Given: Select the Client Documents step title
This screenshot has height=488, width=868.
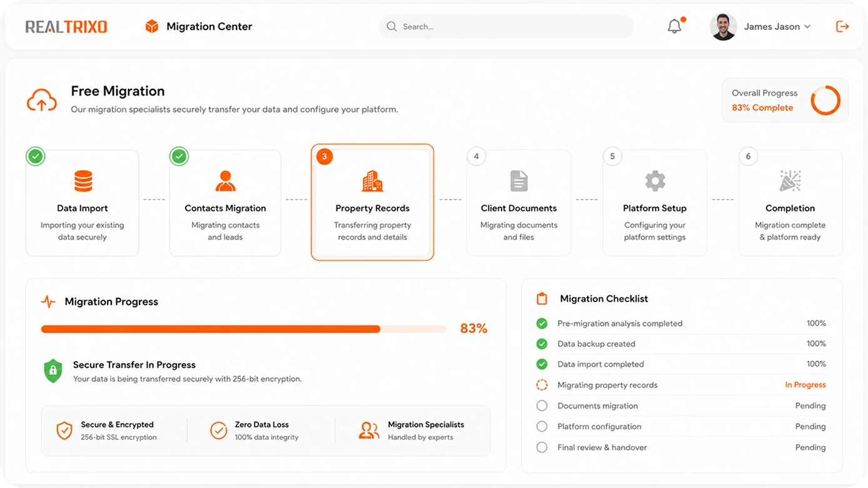Looking at the screenshot, I should point(518,208).
